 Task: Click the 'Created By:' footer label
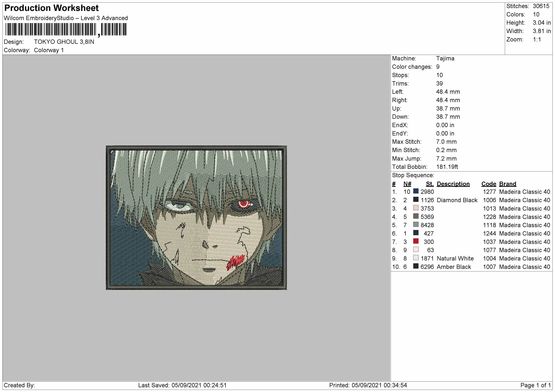pos(19,385)
